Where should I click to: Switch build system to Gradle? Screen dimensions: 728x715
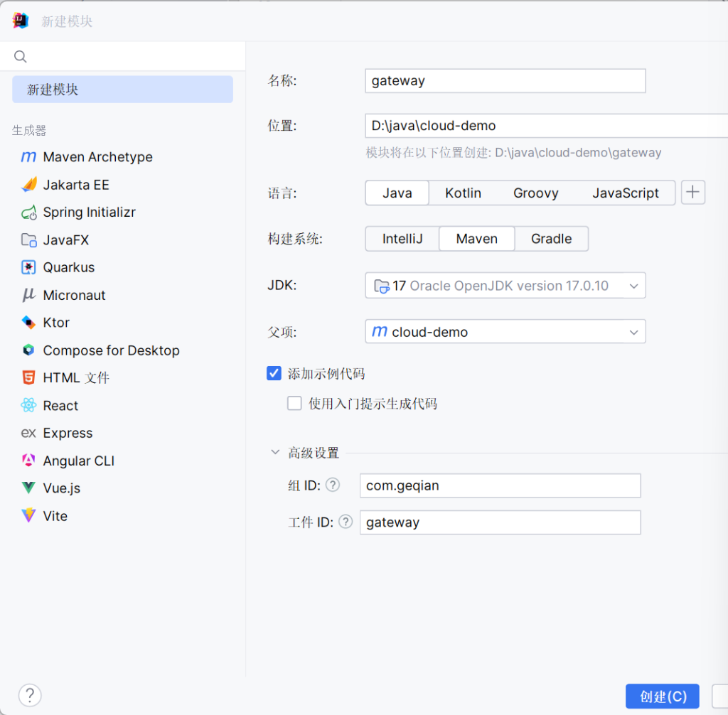click(551, 239)
